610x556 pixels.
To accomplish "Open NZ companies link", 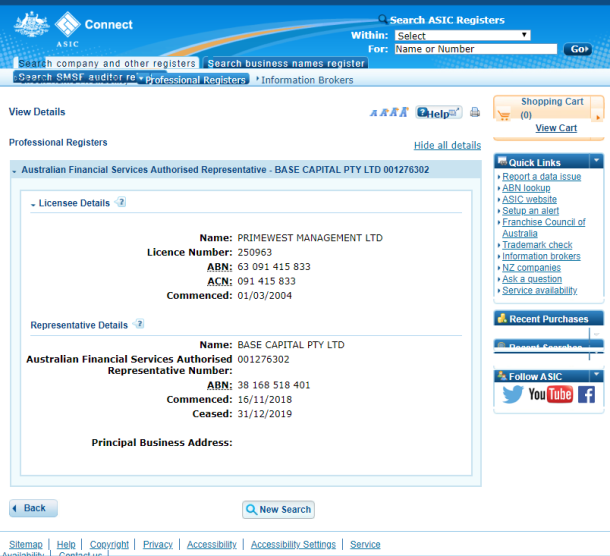I will (531, 267).
